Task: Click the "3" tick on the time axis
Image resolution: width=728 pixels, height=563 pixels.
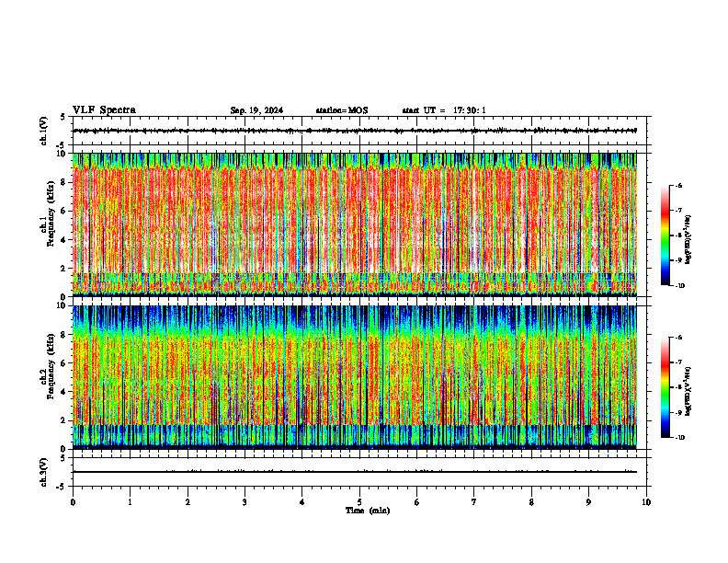Action: point(245,502)
